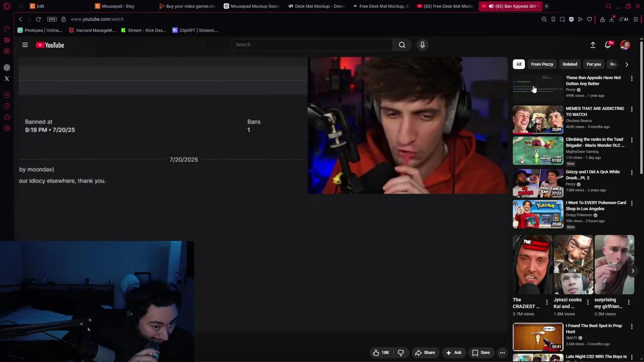
Task: Show more filter chips with right arrow
Action: click(626, 64)
